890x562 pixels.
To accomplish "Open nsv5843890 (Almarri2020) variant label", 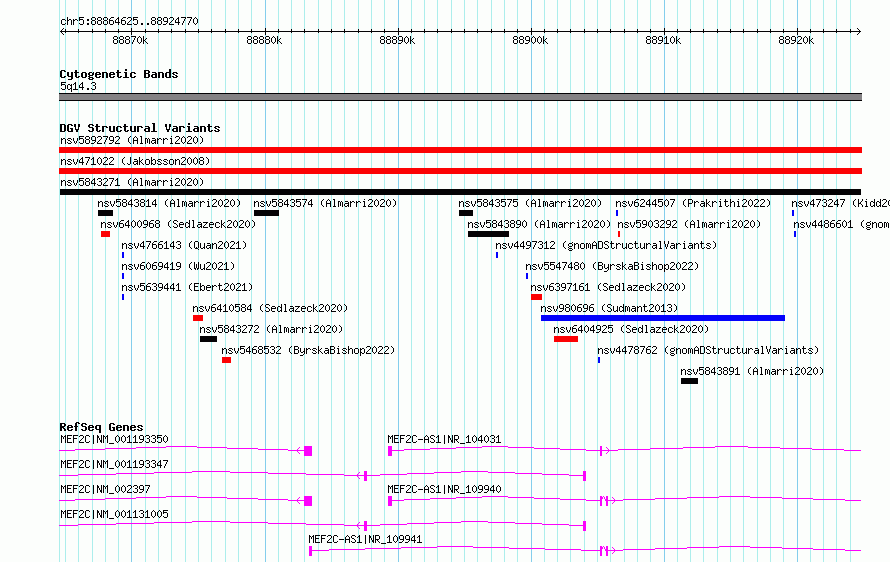I will coord(539,224).
